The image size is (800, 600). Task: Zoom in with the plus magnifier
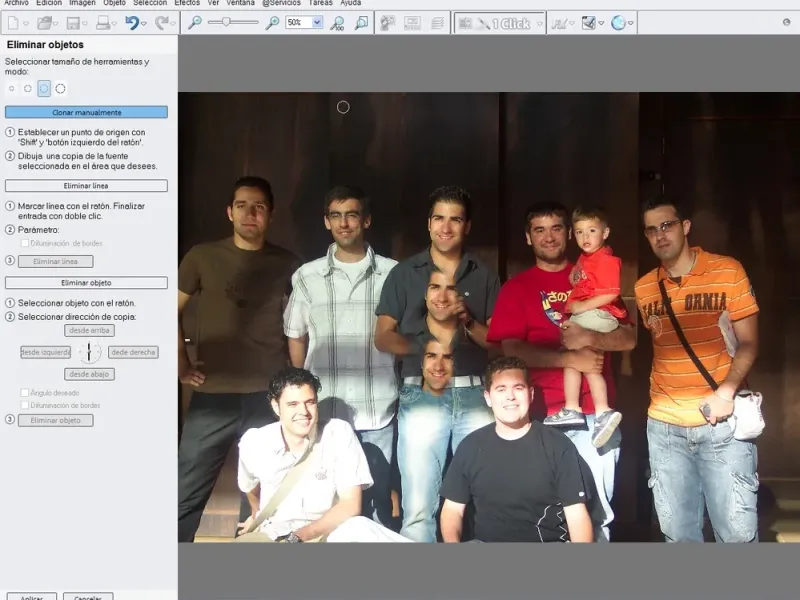coord(273,23)
